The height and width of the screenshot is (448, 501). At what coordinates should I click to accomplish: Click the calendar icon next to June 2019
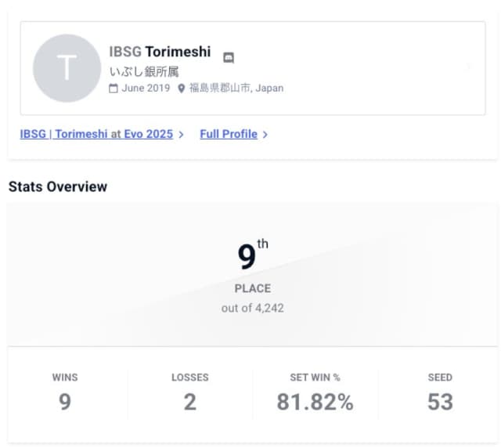114,89
